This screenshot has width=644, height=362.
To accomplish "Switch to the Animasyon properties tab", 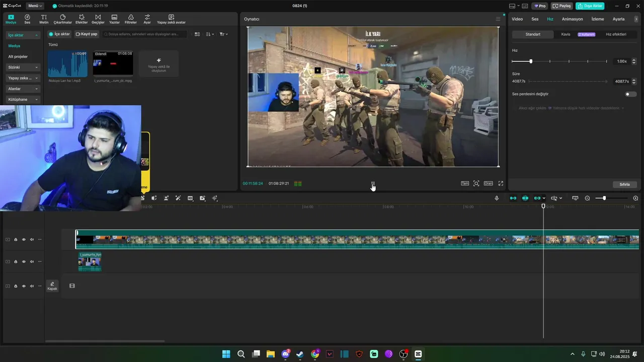I will [572, 19].
